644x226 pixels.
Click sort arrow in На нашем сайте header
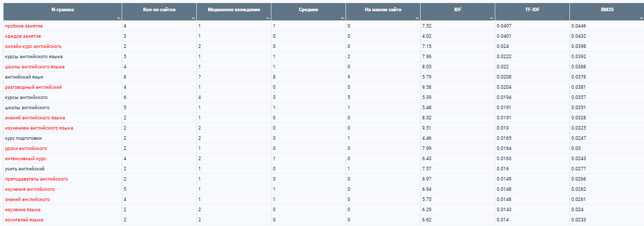click(x=417, y=18)
